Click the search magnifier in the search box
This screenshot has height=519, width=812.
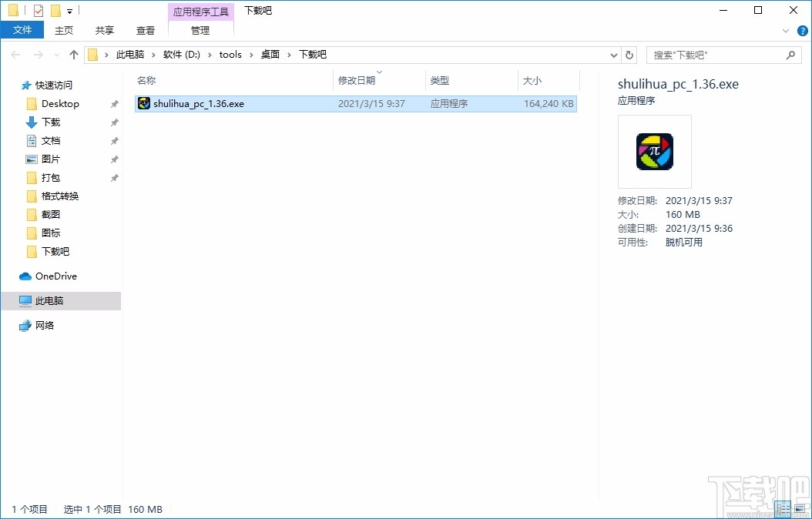click(x=791, y=55)
